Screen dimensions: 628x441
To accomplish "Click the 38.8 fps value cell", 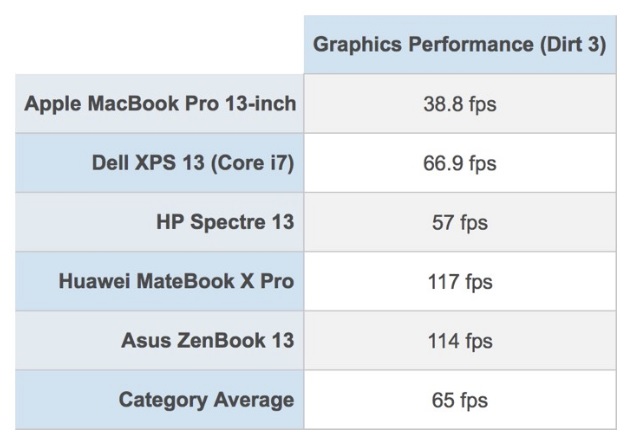I will 459,104.
